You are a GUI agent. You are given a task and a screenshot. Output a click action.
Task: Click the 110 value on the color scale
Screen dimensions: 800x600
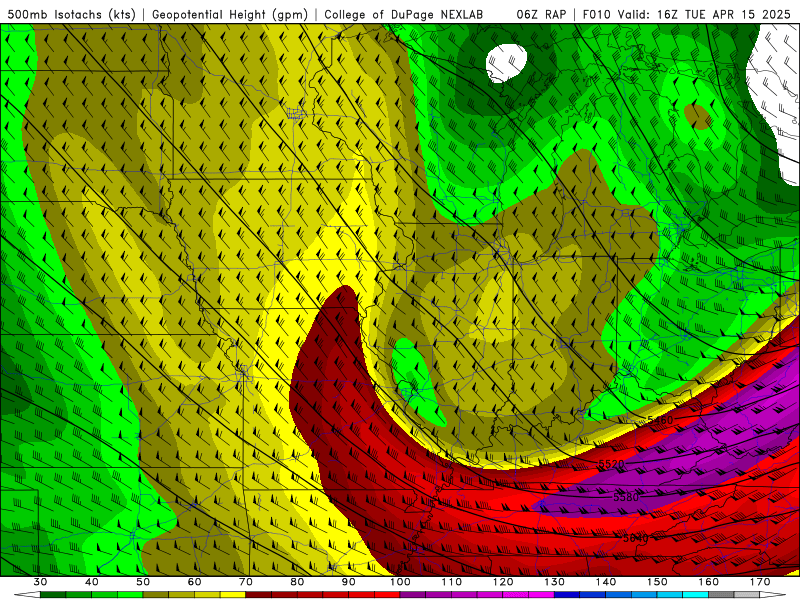coord(452,582)
